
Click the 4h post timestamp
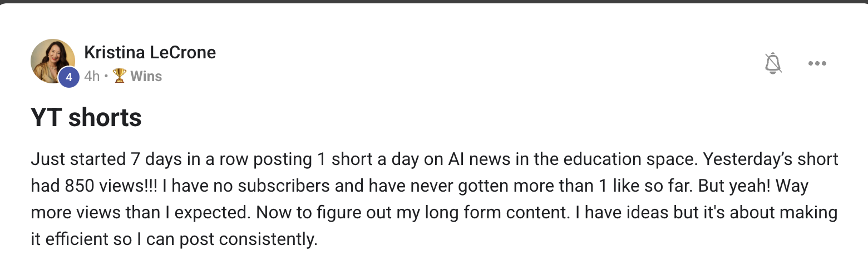pyautogui.click(x=92, y=76)
